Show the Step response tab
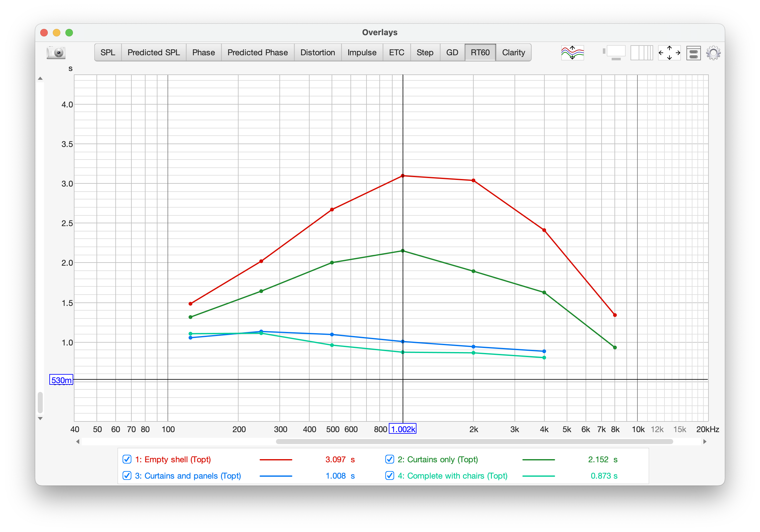 tap(425, 52)
